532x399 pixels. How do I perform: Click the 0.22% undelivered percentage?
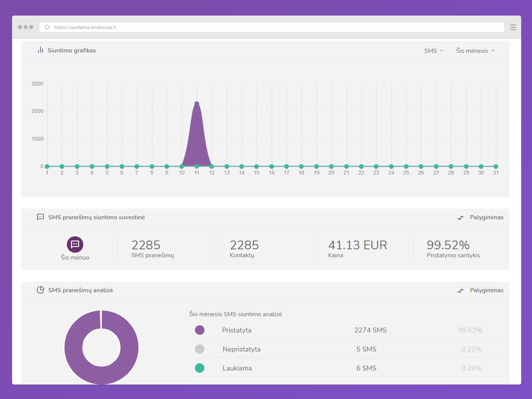(472, 349)
